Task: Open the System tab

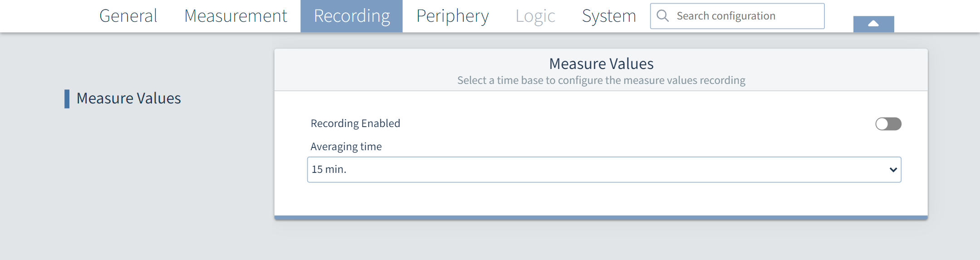Action: (x=609, y=16)
